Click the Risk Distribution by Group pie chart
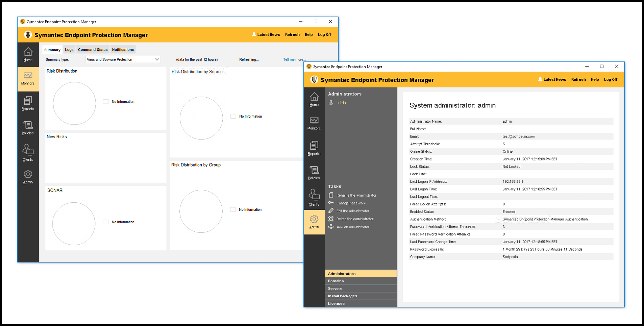The height and width of the screenshot is (326, 644). [201, 211]
